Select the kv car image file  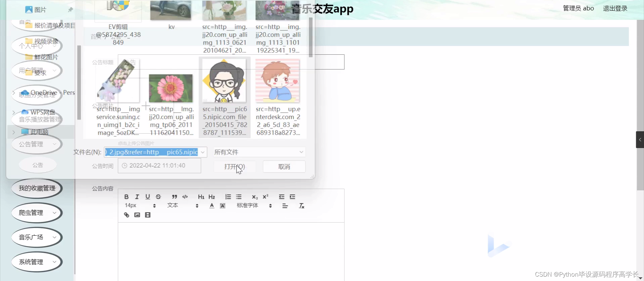coord(171,15)
